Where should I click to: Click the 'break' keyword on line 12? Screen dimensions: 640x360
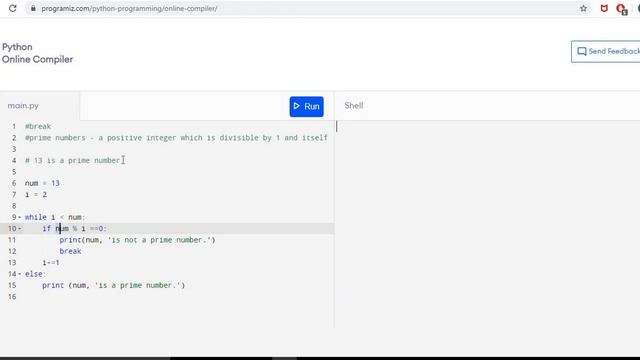70,251
